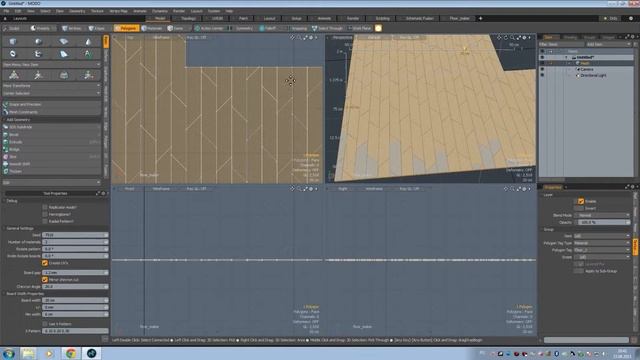The image size is (640, 360).
Task: Select the Cone primitive tool icon
Action: 88,42
